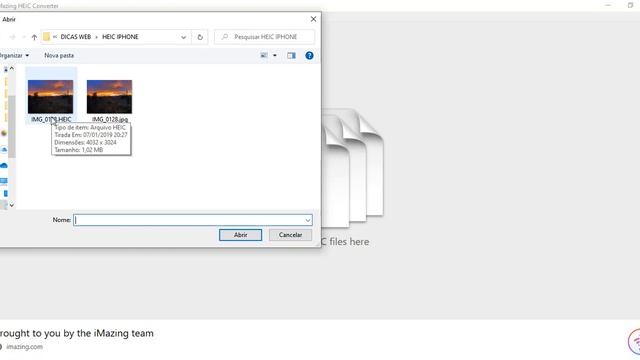This screenshot has width=640, height=360.
Task: Create a Nova pasta
Action: (59, 56)
